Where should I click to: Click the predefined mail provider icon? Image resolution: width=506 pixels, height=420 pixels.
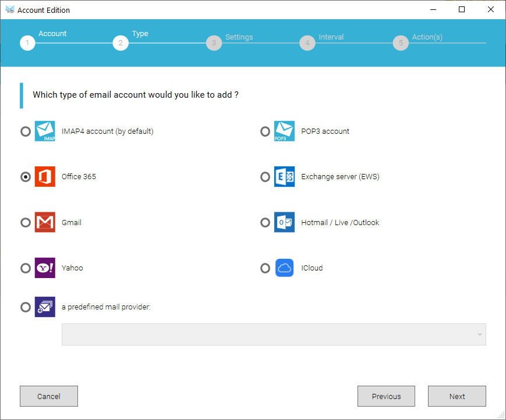click(45, 307)
